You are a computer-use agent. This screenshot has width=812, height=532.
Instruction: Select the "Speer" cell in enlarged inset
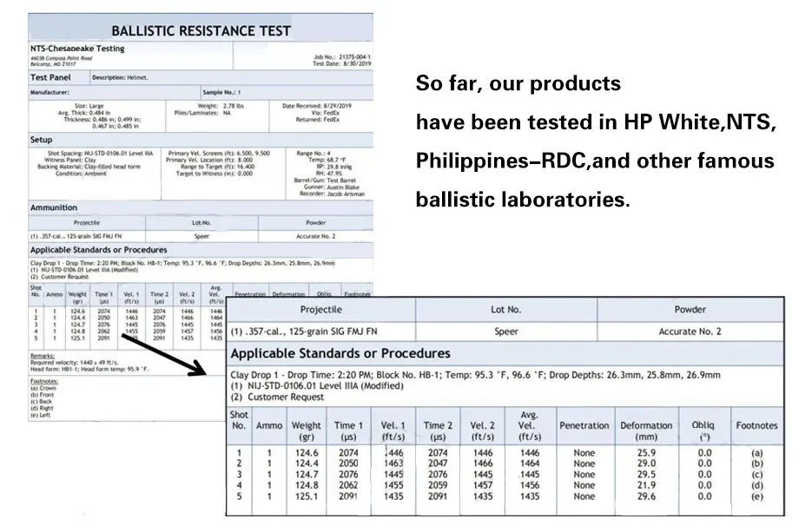click(506, 332)
